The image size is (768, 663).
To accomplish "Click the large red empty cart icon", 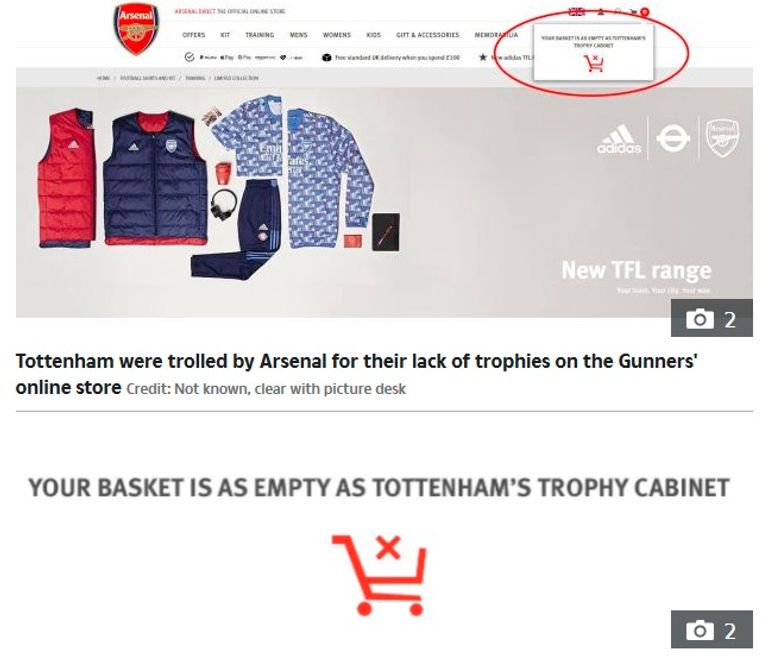I will point(379,575).
